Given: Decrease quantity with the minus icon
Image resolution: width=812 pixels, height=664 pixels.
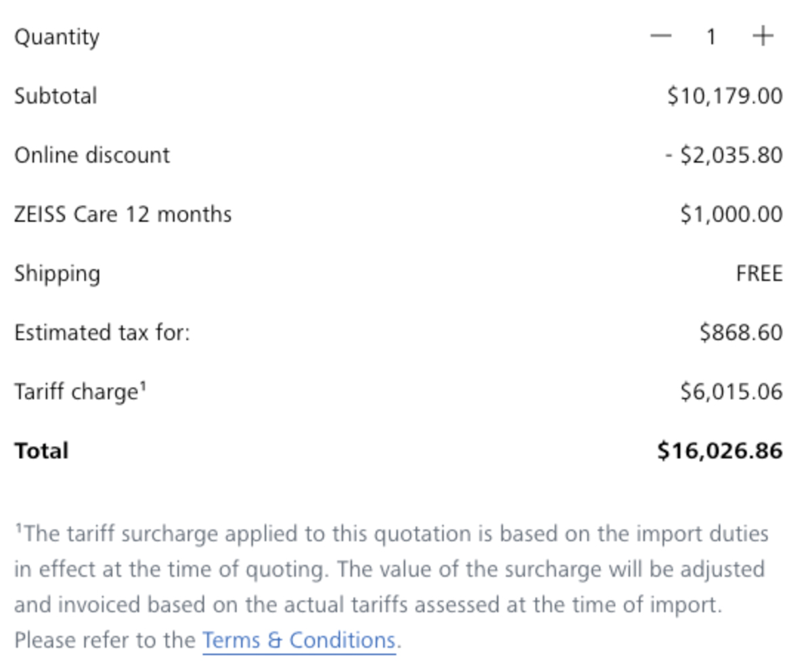Looking at the screenshot, I should [x=660, y=37].
